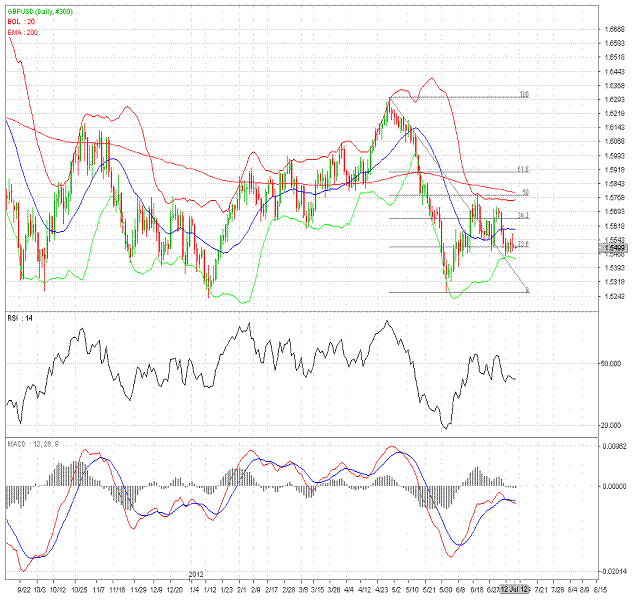Click the Fibonacci 38.2 retracement label

522,215
